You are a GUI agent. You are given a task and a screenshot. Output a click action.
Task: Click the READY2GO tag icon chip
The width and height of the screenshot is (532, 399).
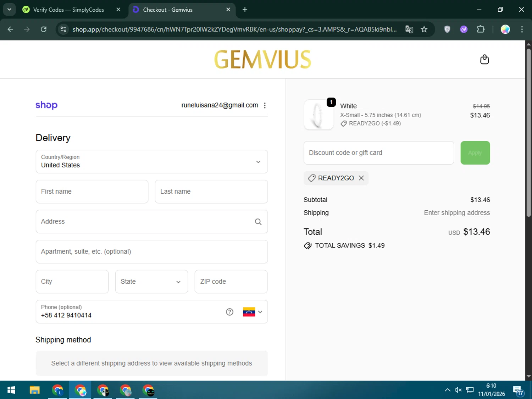coord(312,178)
